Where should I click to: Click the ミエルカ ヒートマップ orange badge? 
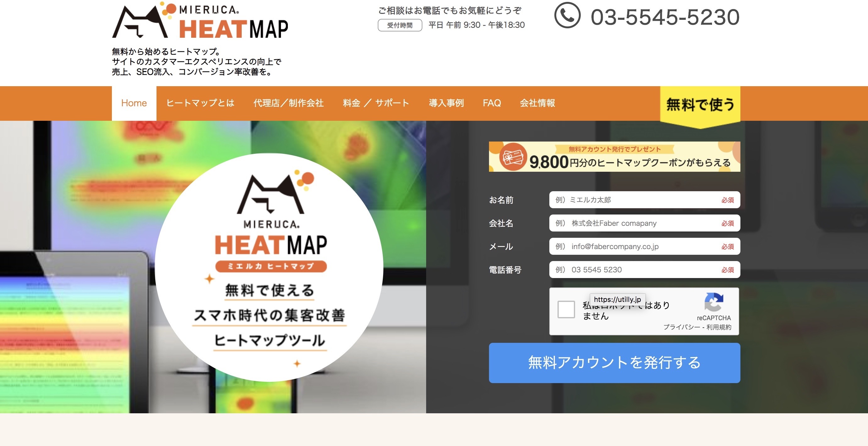tap(271, 266)
